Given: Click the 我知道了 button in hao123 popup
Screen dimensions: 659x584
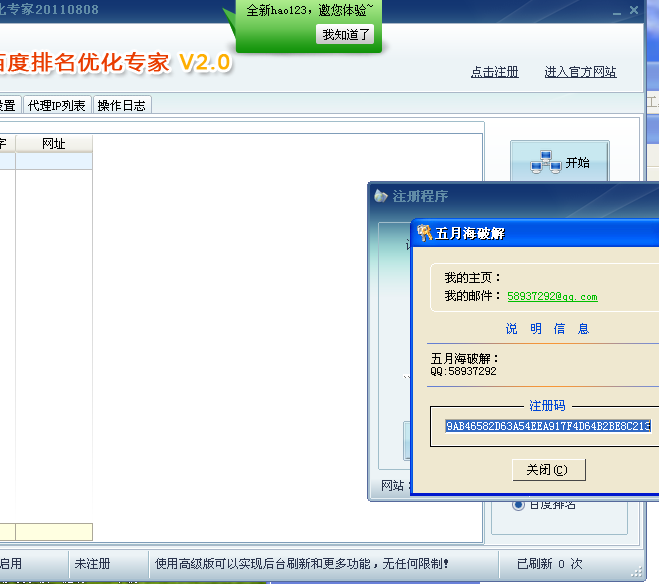Looking at the screenshot, I should pyautogui.click(x=345, y=34).
